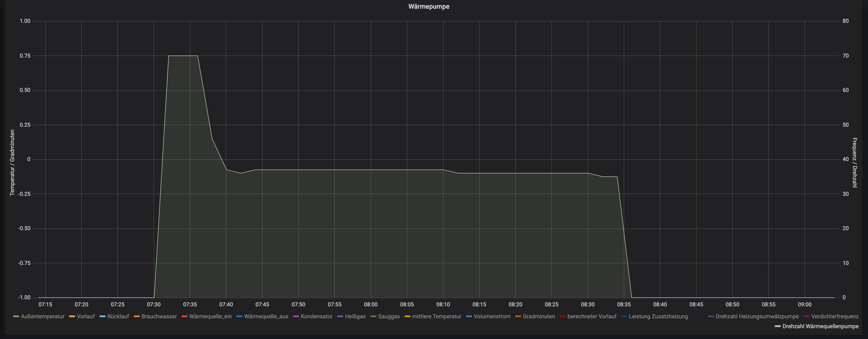Click mittlere Temperatur legend entry
Image resolution: width=868 pixels, height=339 pixels.
pos(437,316)
